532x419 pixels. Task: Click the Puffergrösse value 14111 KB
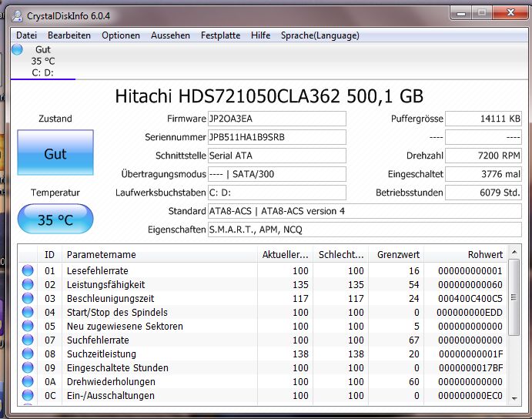(x=483, y=119)
